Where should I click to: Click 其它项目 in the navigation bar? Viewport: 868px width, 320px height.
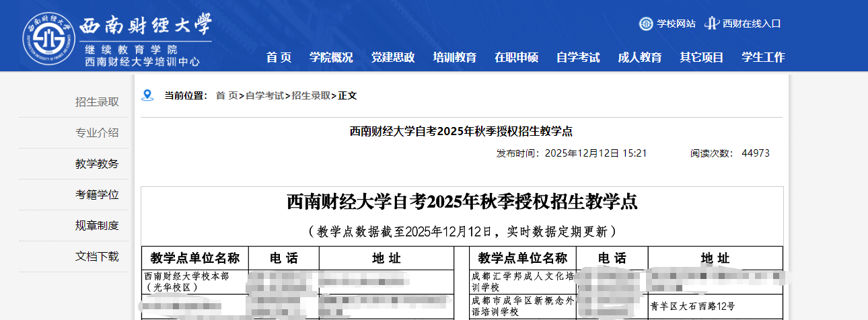point(702,58)
